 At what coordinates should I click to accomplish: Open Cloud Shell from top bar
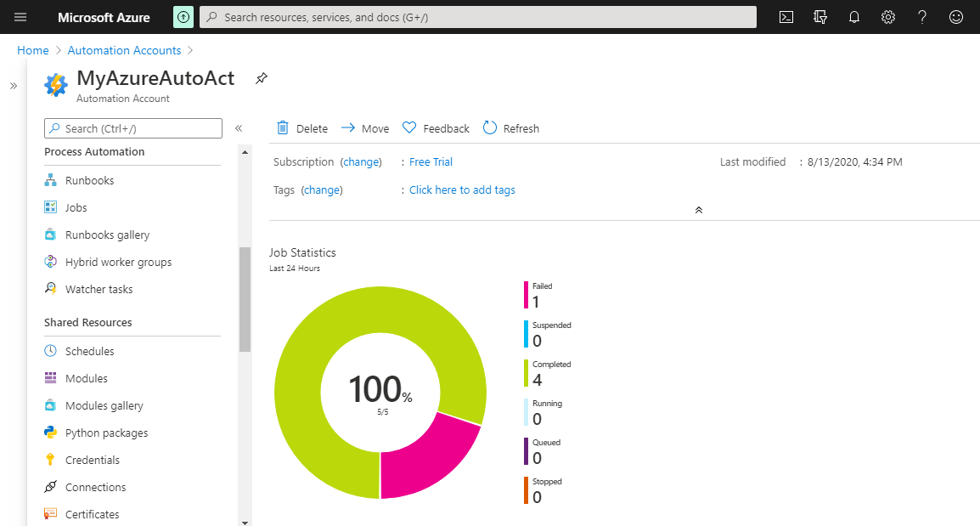(786, 17)
